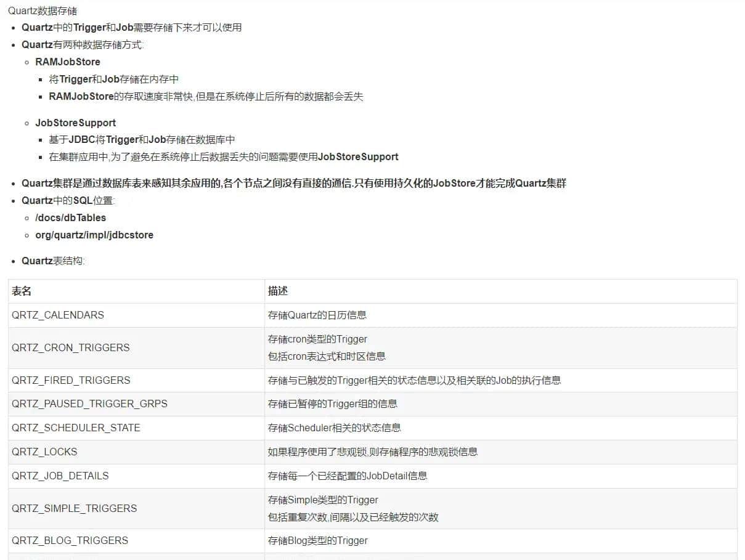
Task: Click the line about RAMJobStore存取速度非常快
Action: 206,96
